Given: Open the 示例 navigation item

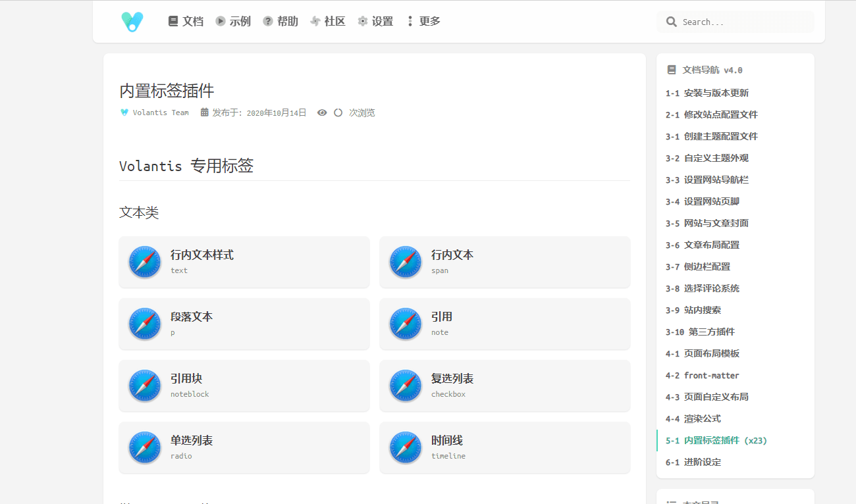Looking at the screenshot, I should pos(233,21).
